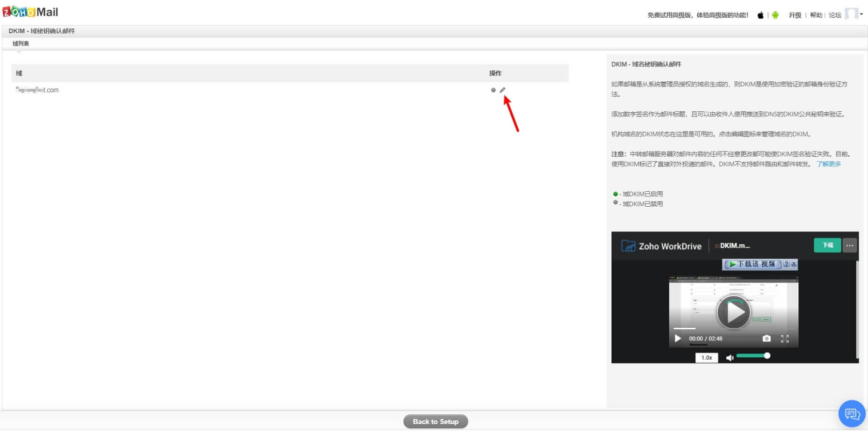
Task: Click the 域DKIM已禁用 legend text
Action: tap(643, 204)
